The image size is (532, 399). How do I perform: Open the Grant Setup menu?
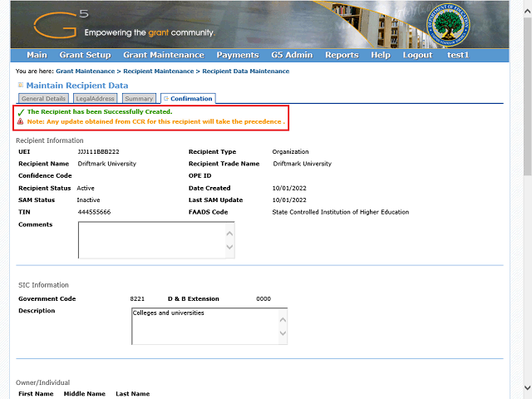tap(85, 55)
